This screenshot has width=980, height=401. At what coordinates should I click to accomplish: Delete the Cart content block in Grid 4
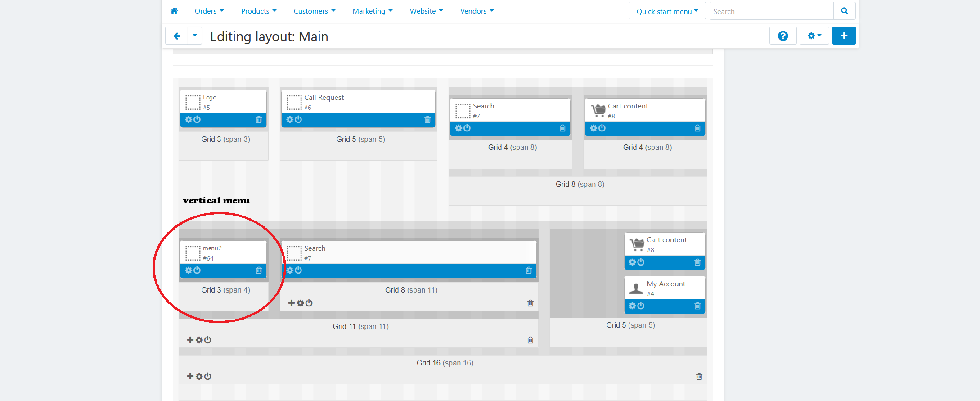pos(697,128)
